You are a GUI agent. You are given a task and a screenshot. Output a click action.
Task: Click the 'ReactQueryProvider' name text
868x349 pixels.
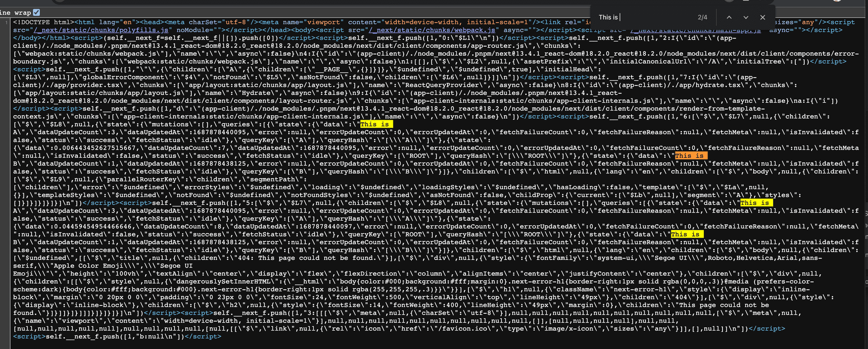(x=442, y=85)
